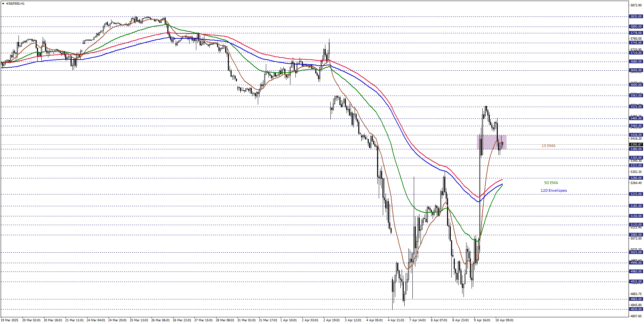Click the 5302.35 price scale value
The height and width of the screenshot is (324, 644).
[636, 172]
